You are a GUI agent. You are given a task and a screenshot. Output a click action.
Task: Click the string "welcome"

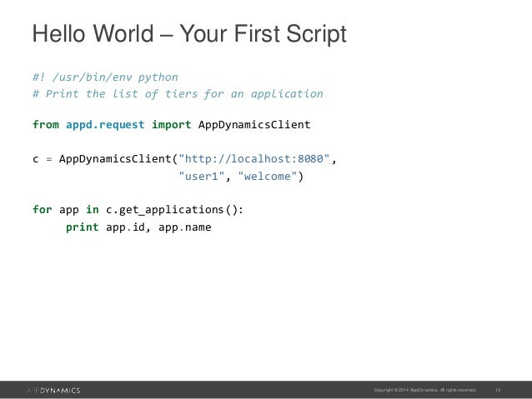click(x=268, y=177)
